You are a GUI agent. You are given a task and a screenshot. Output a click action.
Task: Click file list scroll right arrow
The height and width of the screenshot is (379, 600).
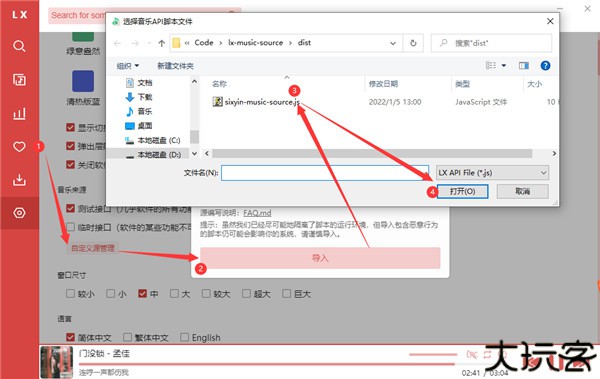click(554, 153)
